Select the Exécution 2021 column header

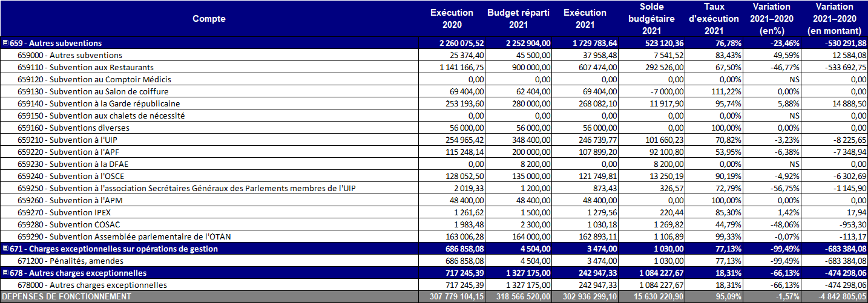(584, 19)
